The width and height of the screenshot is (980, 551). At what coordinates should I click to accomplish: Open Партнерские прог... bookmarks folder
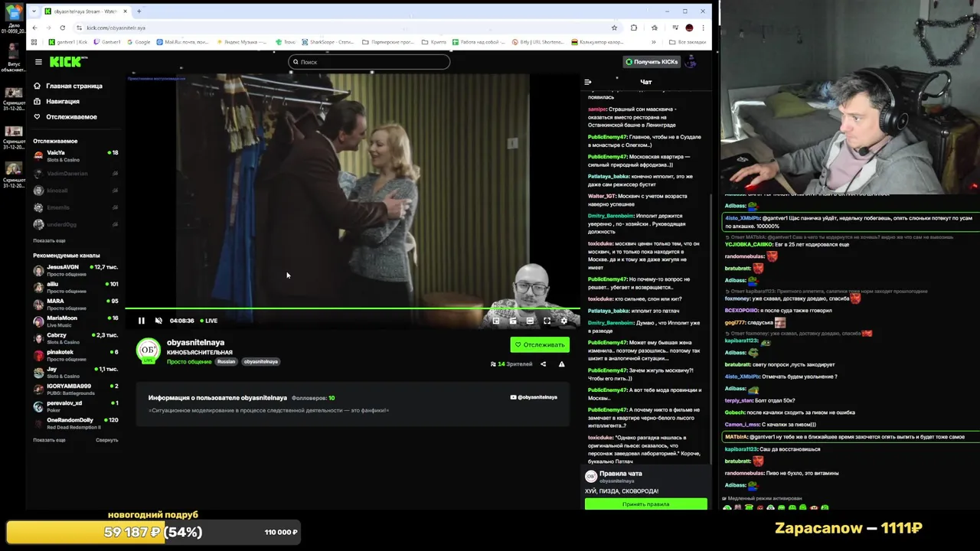click(387, 42)
